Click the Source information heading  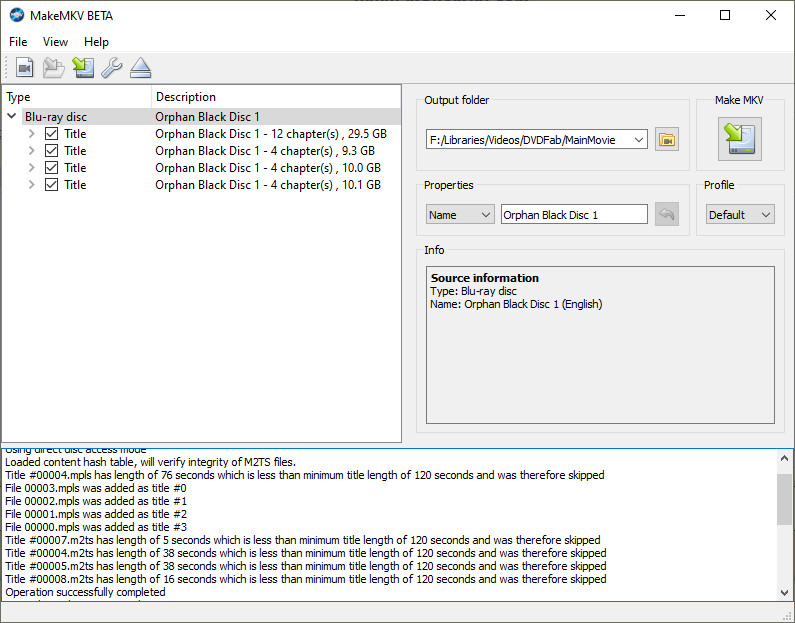[485, 278]
